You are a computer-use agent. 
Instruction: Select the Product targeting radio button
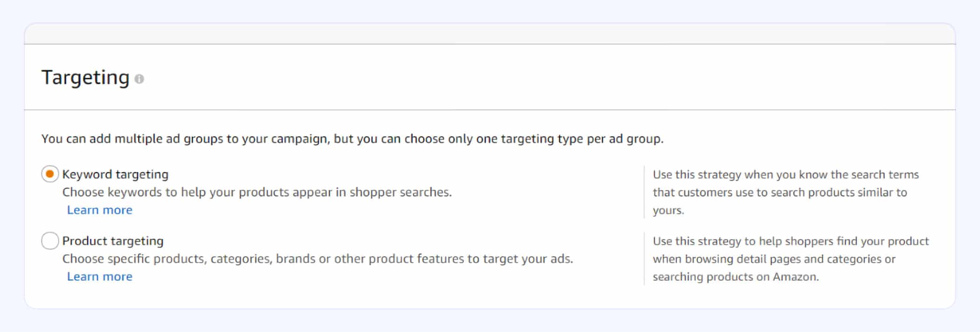(50, 241)
